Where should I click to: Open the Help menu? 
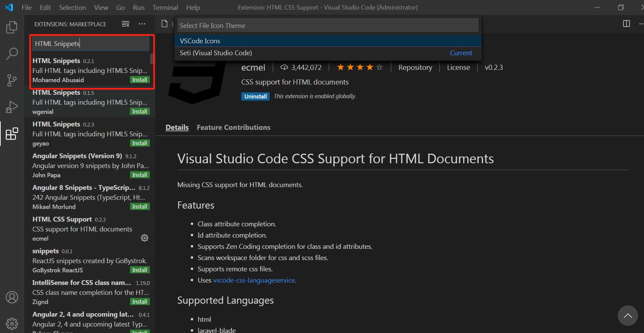193,7
